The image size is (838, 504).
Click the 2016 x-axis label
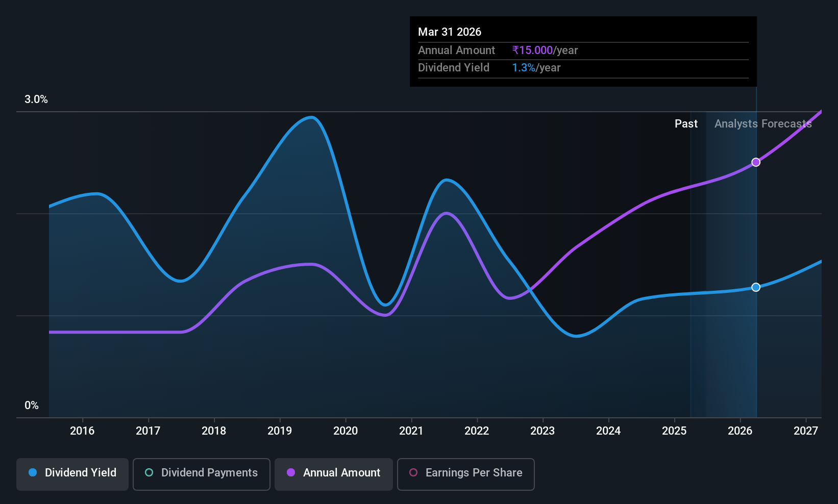[82, 431]
